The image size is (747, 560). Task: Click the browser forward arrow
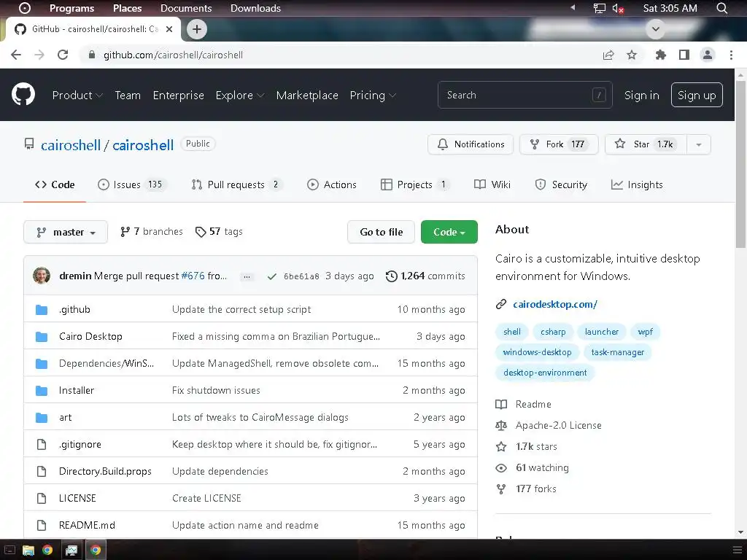pos(39,55)
